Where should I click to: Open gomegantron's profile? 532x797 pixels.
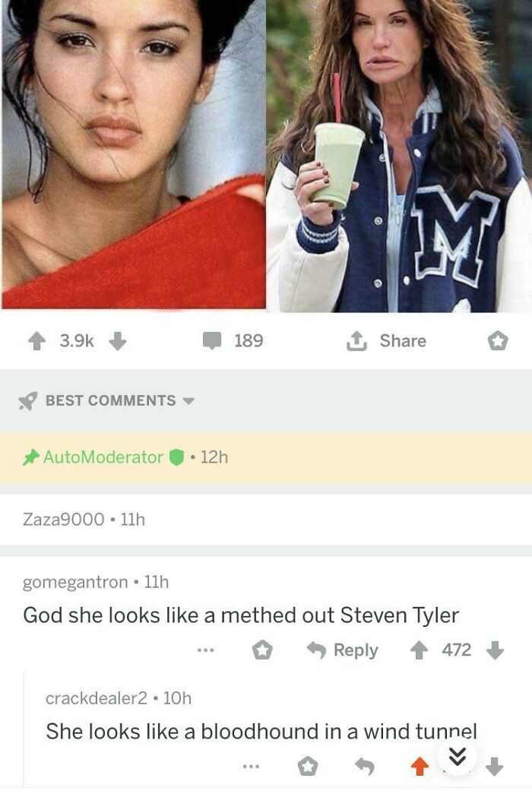58,584
